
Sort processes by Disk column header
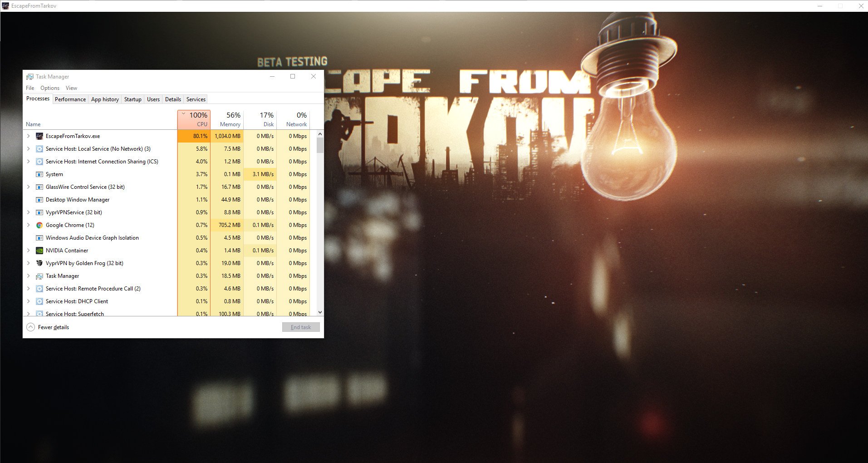[260, 119]
